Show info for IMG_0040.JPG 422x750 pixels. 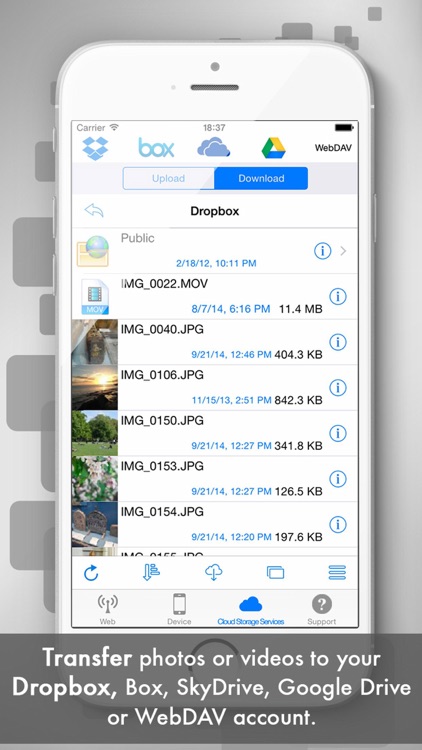tap(338, 342)
